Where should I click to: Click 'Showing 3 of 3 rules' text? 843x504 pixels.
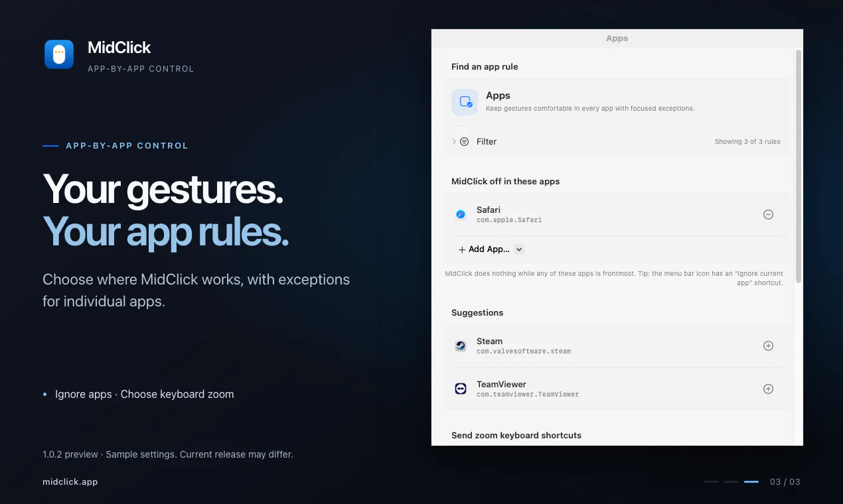pyautogui.click(x=747, y=141)
